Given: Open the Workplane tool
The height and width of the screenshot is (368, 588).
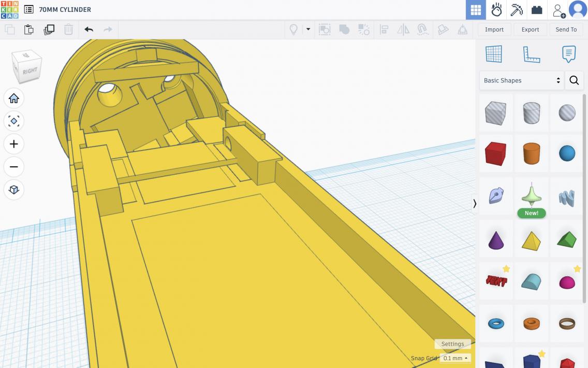Looking at the screenshot, I should point(493,54).
